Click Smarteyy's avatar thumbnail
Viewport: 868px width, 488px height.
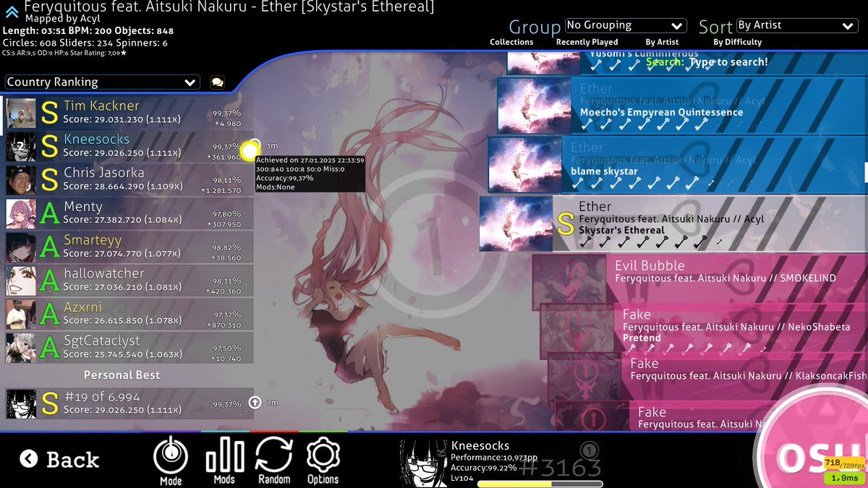21,247
